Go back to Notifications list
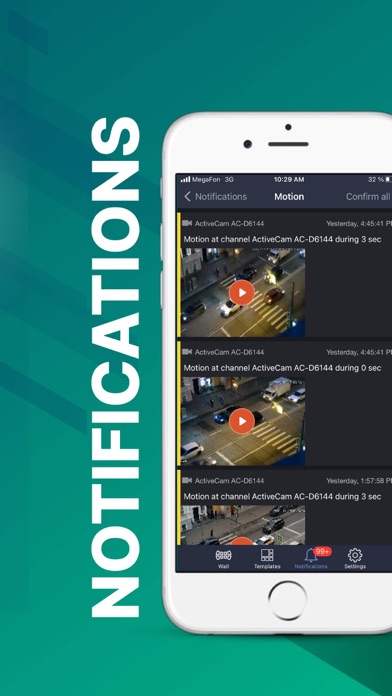392x696 pixels. 216,197
